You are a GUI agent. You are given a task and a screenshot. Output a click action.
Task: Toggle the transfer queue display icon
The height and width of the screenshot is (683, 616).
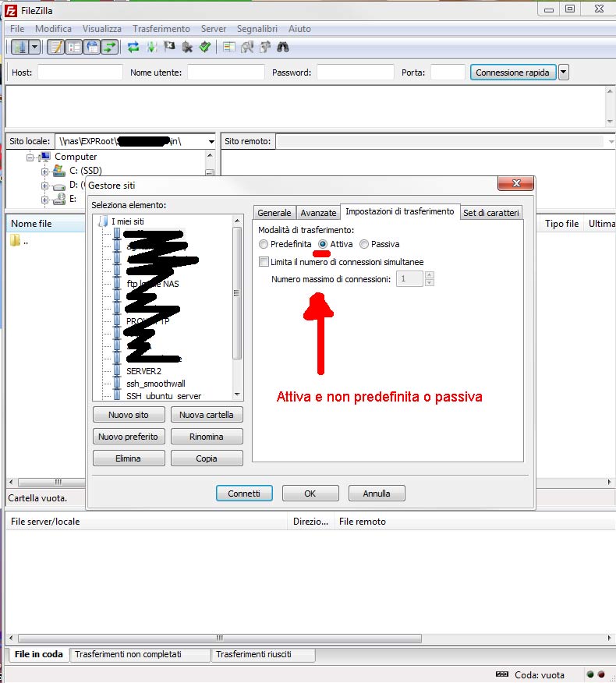click(x=110, y=47)
